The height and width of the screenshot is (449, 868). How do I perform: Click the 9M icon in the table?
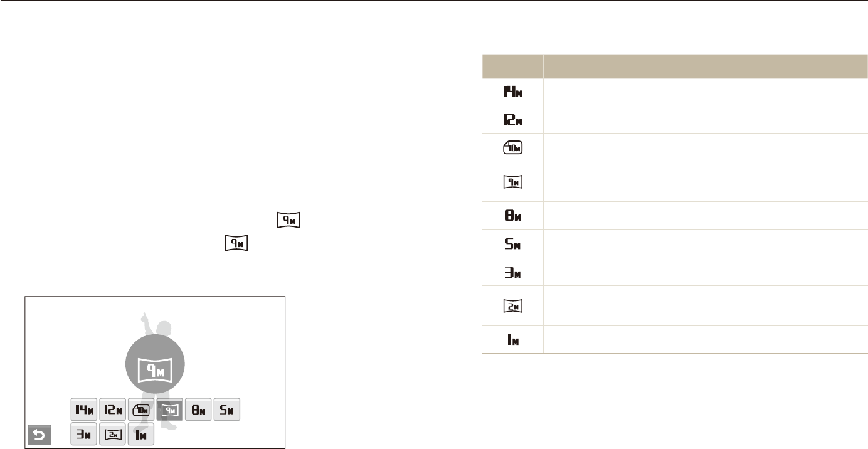tap(512, 182)
